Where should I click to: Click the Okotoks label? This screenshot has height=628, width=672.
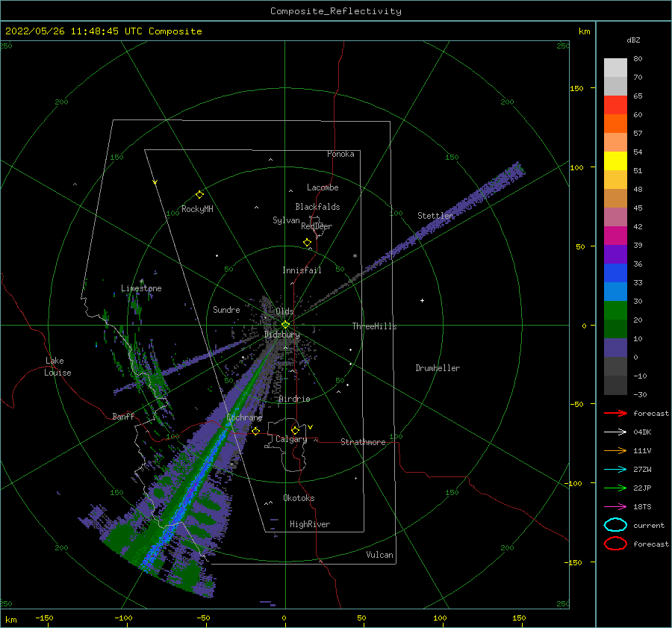click(299, 498)
